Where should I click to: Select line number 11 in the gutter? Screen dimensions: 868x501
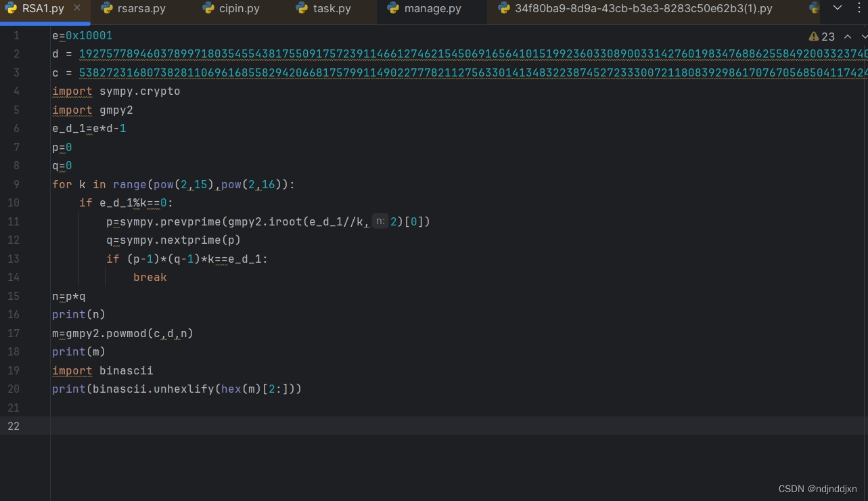point(13,221)
